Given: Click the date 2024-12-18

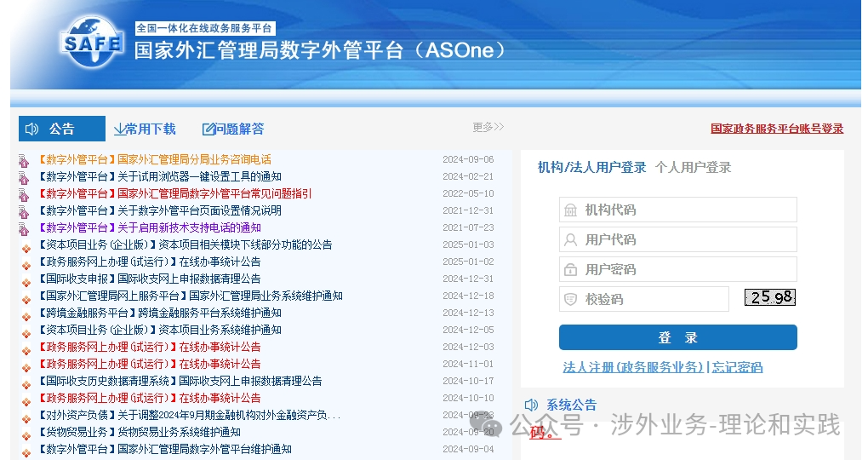Looking at the screenshot, I should click(468, 296).
